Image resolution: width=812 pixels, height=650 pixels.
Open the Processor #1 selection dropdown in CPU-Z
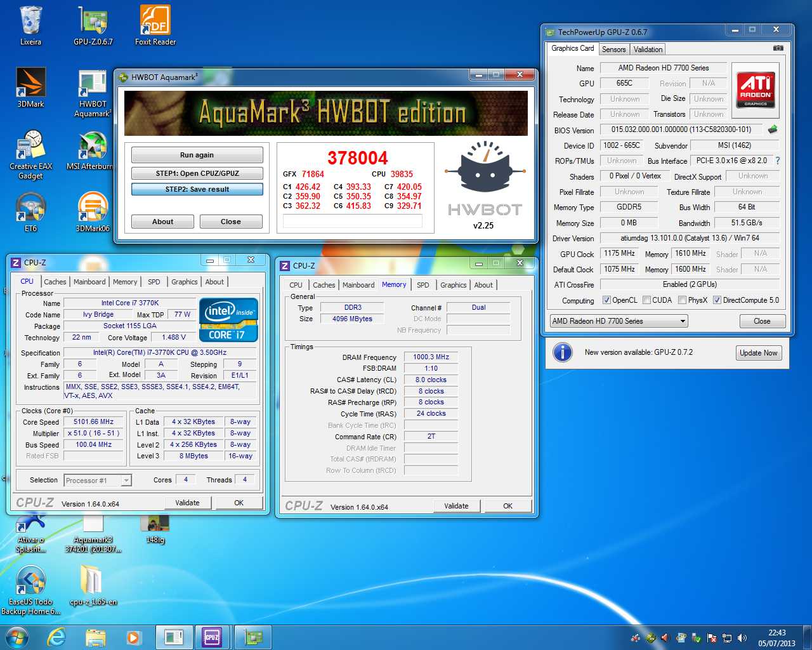98,481
